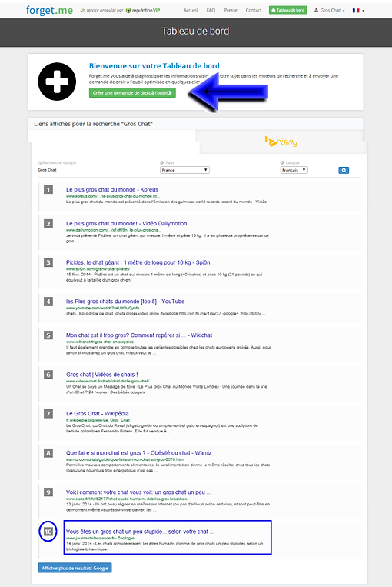Switch to the Bing results tab
Viewport: 392px width, 587px height.
(281, 142)
